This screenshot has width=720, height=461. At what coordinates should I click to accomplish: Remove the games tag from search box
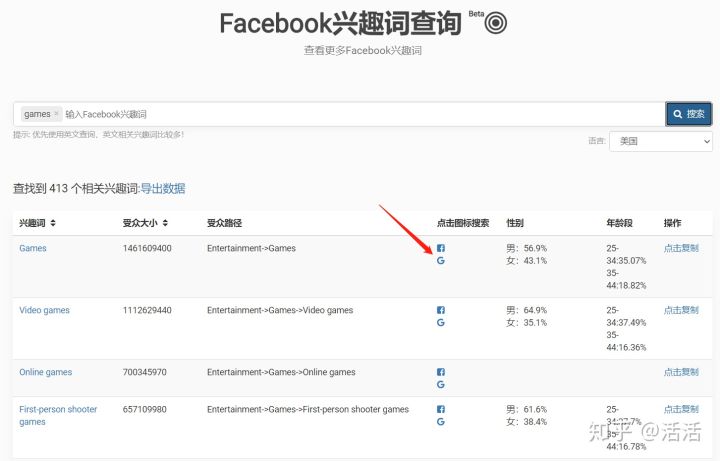(x=56, y=113)
